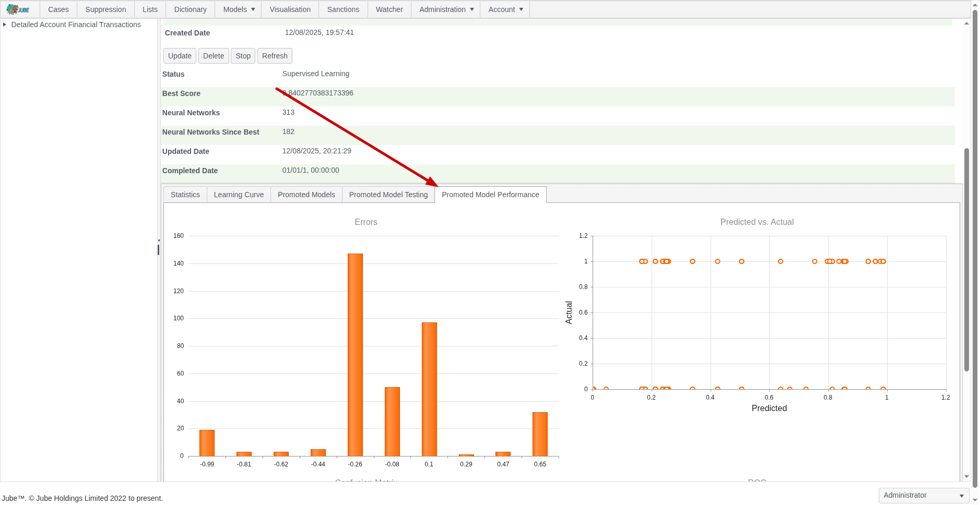Viewport: 980px width, 505px height.
Task: Click the Errors bar at 0.65
Action: tap(540, 434)
